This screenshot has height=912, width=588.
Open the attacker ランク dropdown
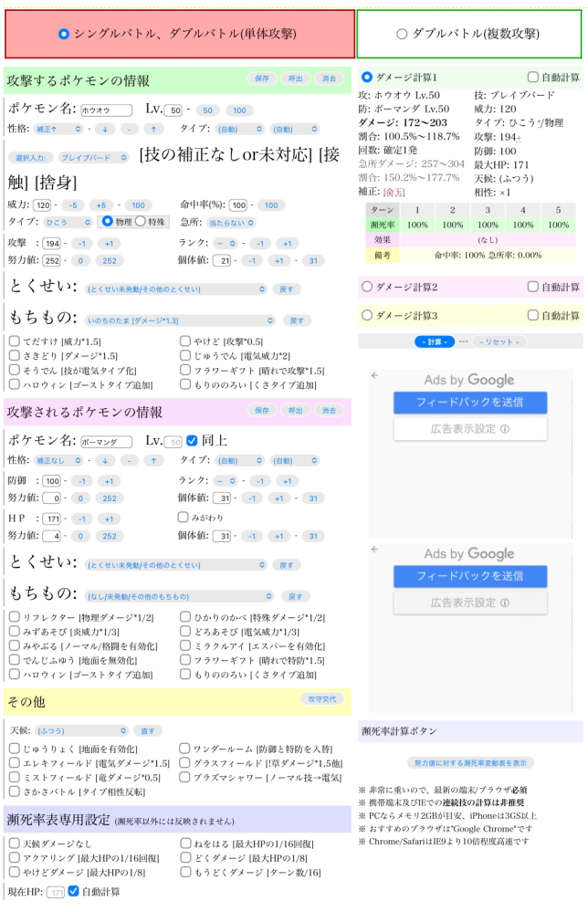[x=226, y=244]
